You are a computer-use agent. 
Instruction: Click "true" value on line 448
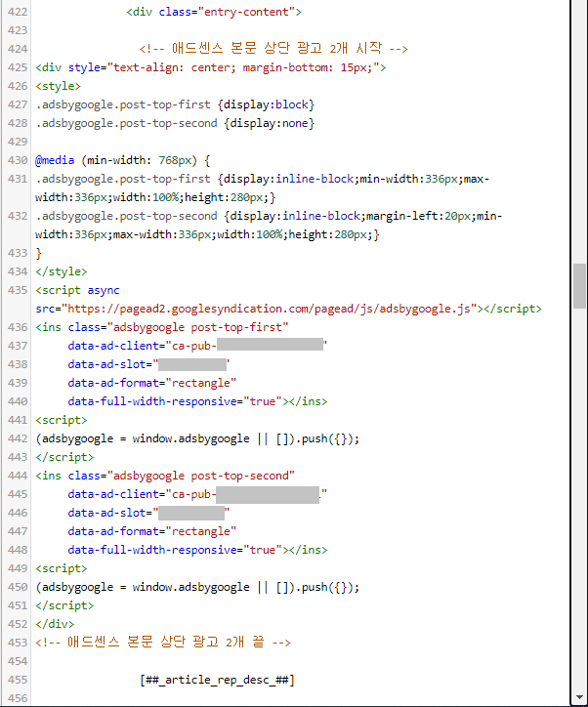coord(263,550)
